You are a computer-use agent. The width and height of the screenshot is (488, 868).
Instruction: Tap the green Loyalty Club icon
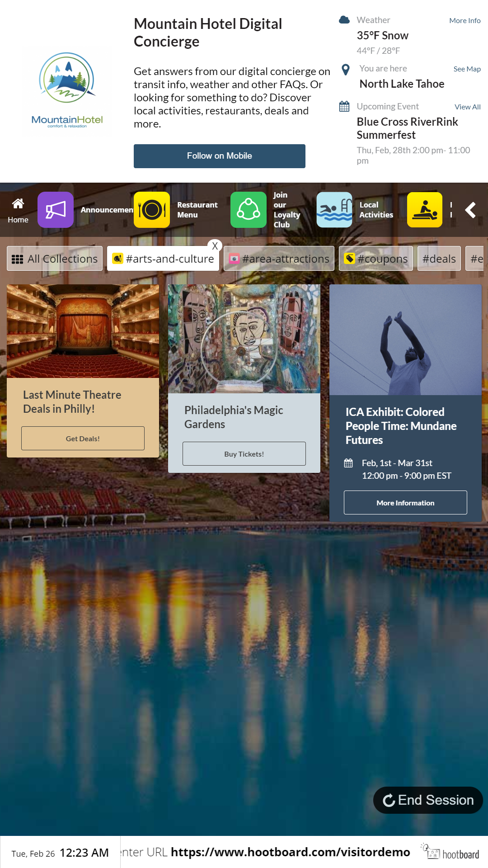(249, 210)
